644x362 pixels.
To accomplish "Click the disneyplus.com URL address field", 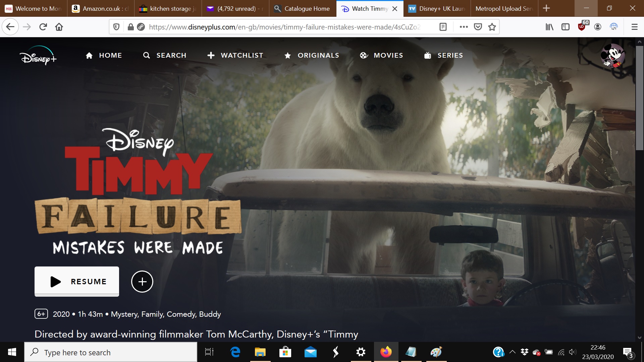I will click(x=284, y=27).
